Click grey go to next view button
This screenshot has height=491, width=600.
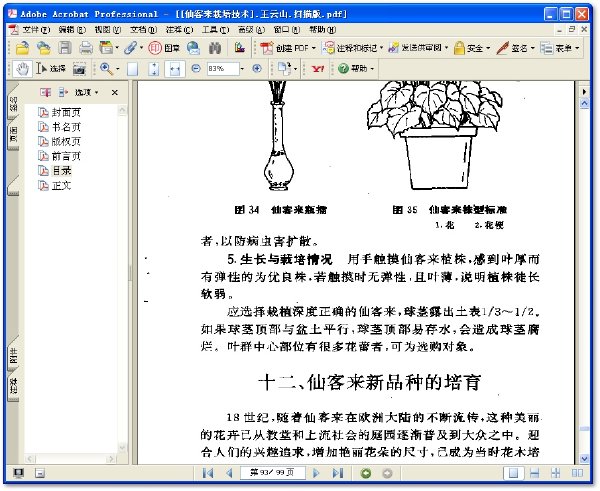pyautogui.click(x=387, y=473)
